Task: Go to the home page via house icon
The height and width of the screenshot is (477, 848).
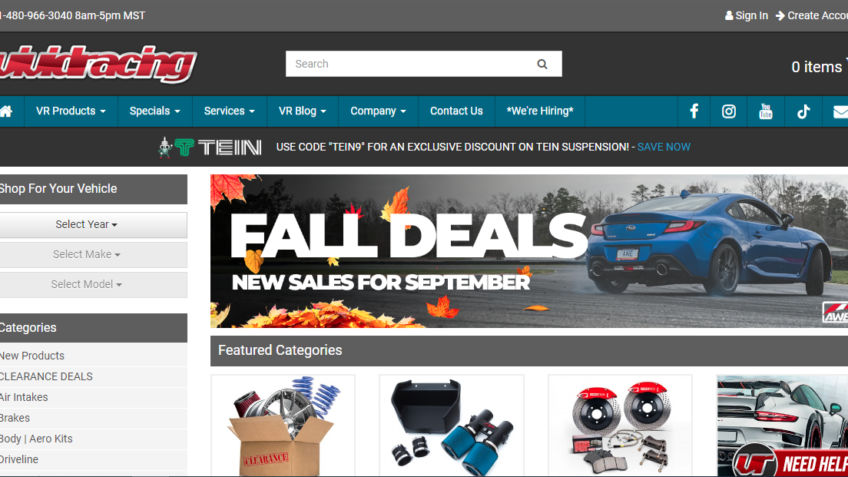Action: 6,111
